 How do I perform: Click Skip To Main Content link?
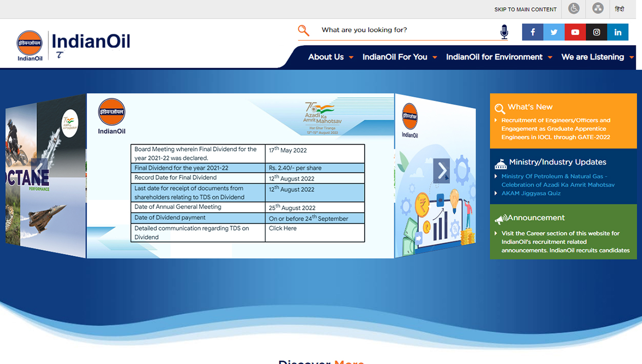click(525, 9)
